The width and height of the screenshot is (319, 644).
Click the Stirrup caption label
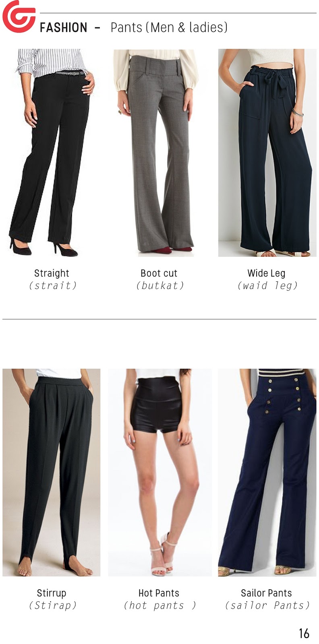tap(51, 592)
